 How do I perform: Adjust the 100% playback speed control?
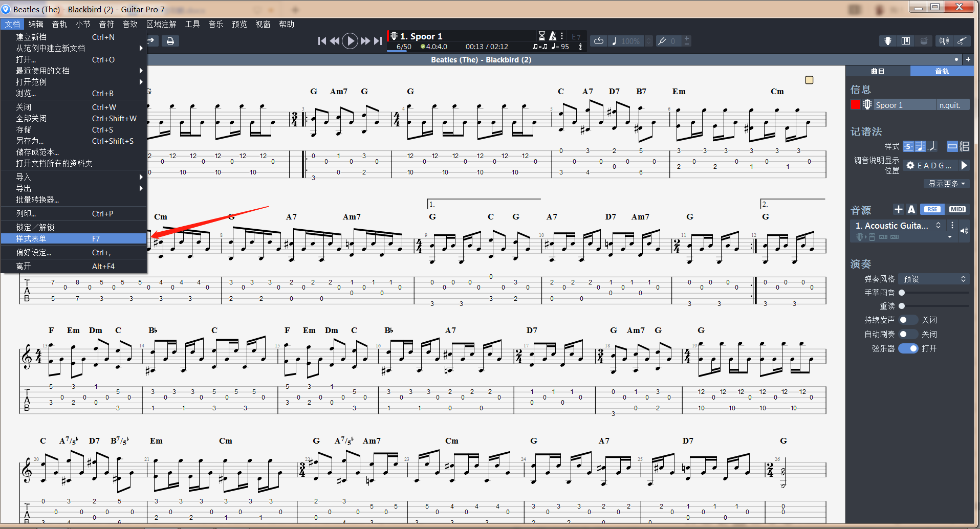point(629,41)
